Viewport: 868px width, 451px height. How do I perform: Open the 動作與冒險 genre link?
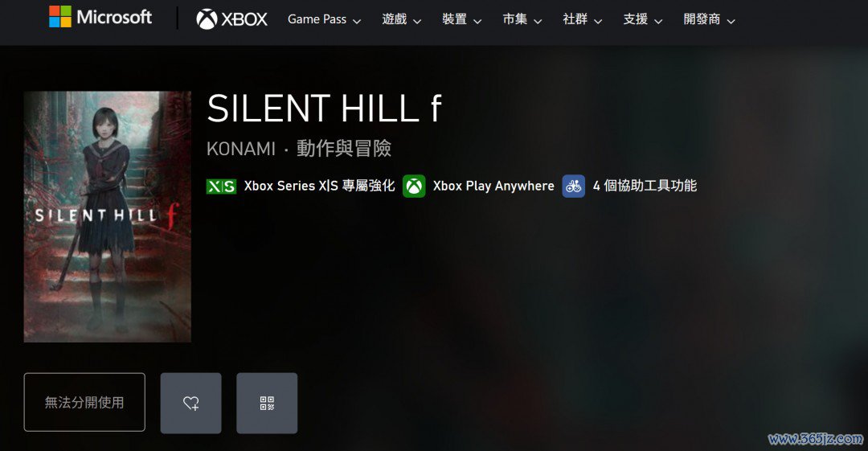click(344, 149)
